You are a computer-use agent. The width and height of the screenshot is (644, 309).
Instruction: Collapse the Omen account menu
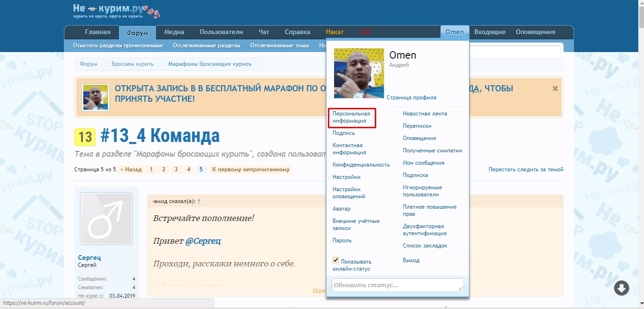coord(455,32)
